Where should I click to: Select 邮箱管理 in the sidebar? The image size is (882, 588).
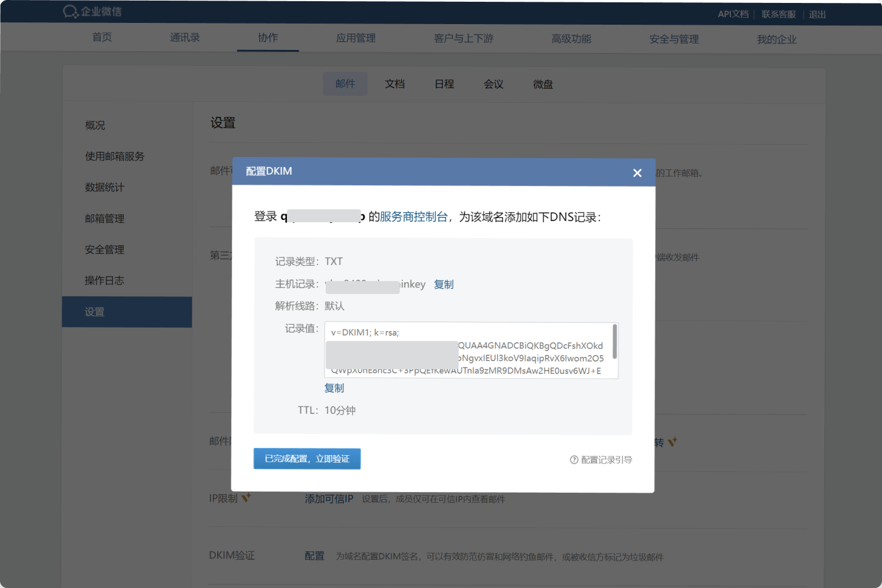[105, 218]
